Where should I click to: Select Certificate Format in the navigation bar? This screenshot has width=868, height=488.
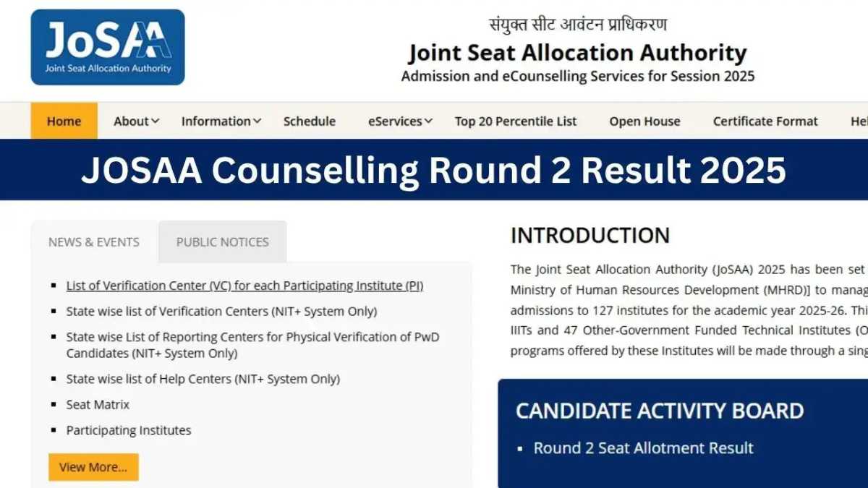[x=765, y=121]
